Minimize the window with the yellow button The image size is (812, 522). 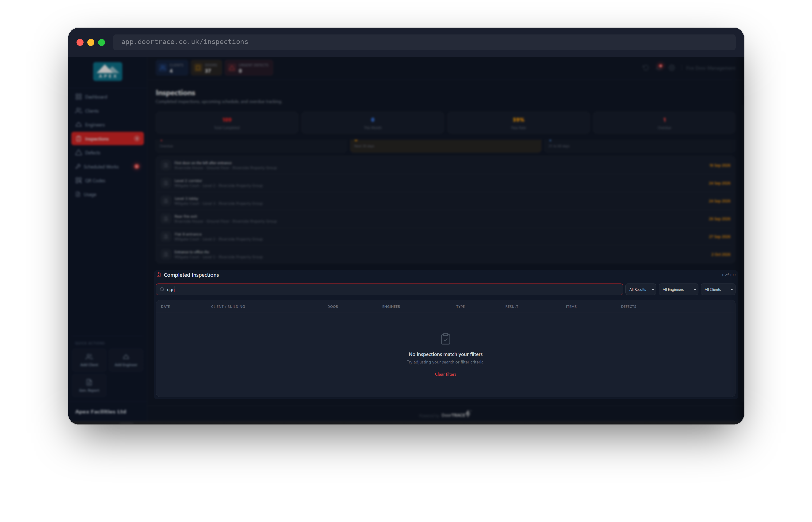91,42
